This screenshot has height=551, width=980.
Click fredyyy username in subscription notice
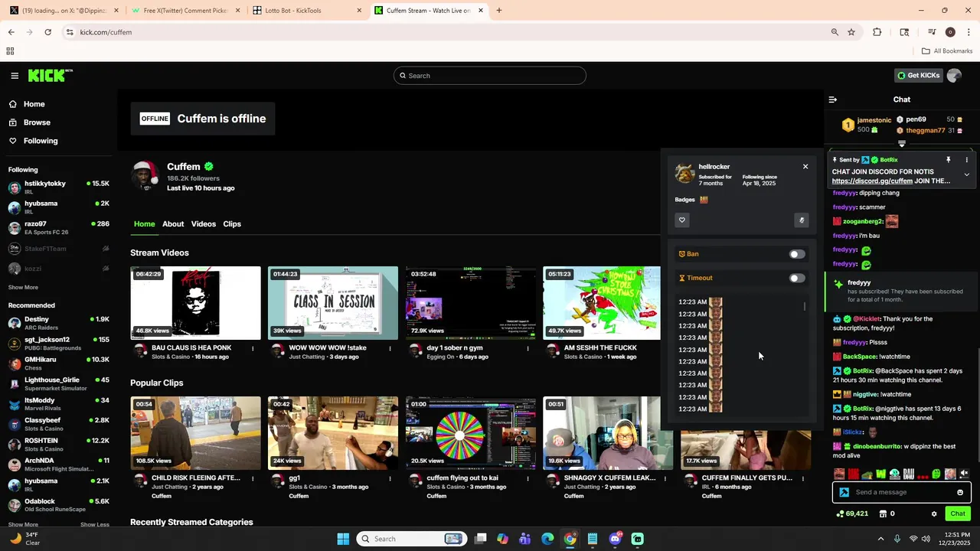[859, 283]
